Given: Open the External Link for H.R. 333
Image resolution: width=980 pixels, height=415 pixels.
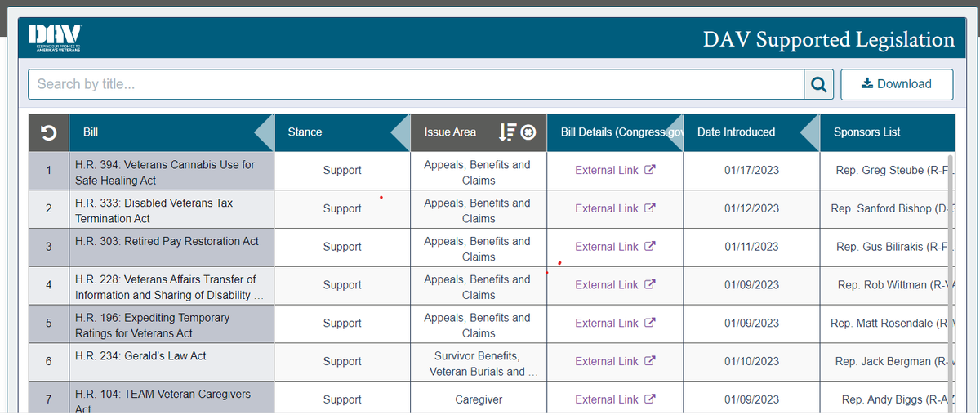Looking at the screenshot, I should (615, 208).
